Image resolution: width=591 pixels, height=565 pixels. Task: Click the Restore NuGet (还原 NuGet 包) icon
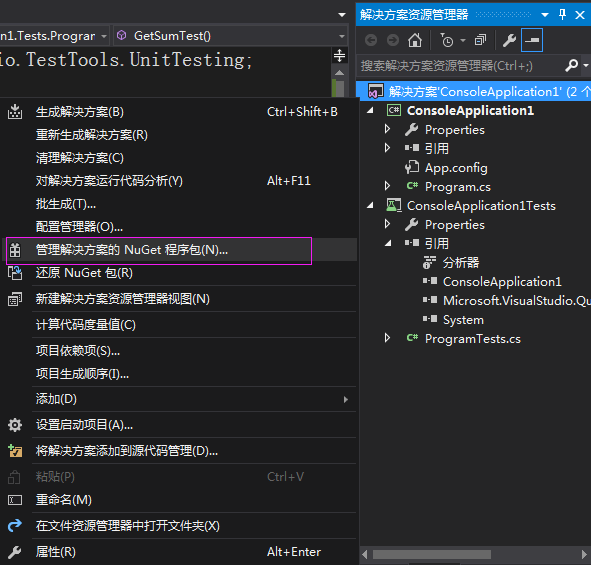(x=15, y=273)
